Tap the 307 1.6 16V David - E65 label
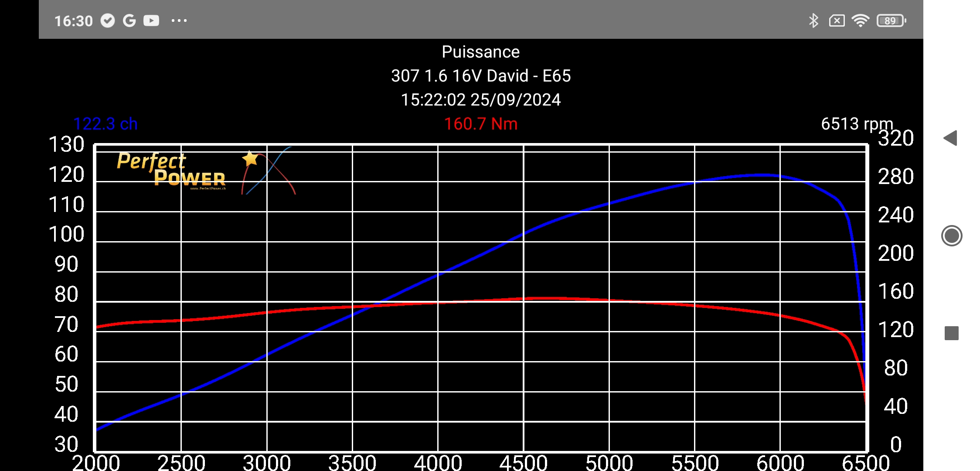Image resolution: width=980 pixels, height=471 pixels. pyautogui.click(x=480, y=76)
